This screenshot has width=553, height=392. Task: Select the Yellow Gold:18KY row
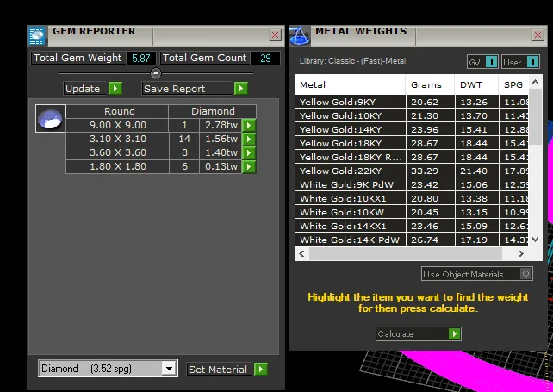tap(411, 143)
